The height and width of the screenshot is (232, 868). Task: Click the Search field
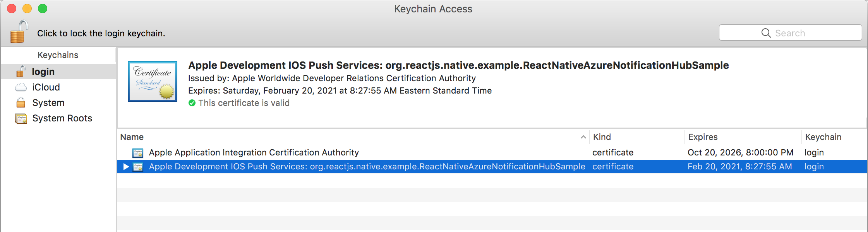pos(790,32)
